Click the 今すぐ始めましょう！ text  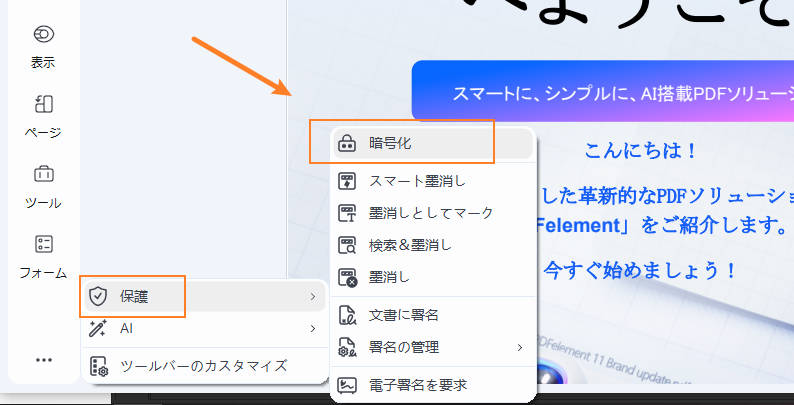click(640, 271)
